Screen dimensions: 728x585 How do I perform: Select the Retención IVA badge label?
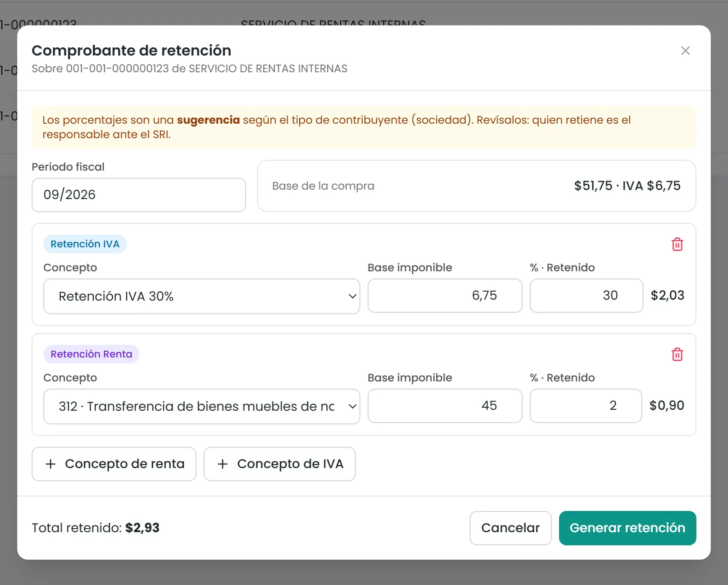85,244
